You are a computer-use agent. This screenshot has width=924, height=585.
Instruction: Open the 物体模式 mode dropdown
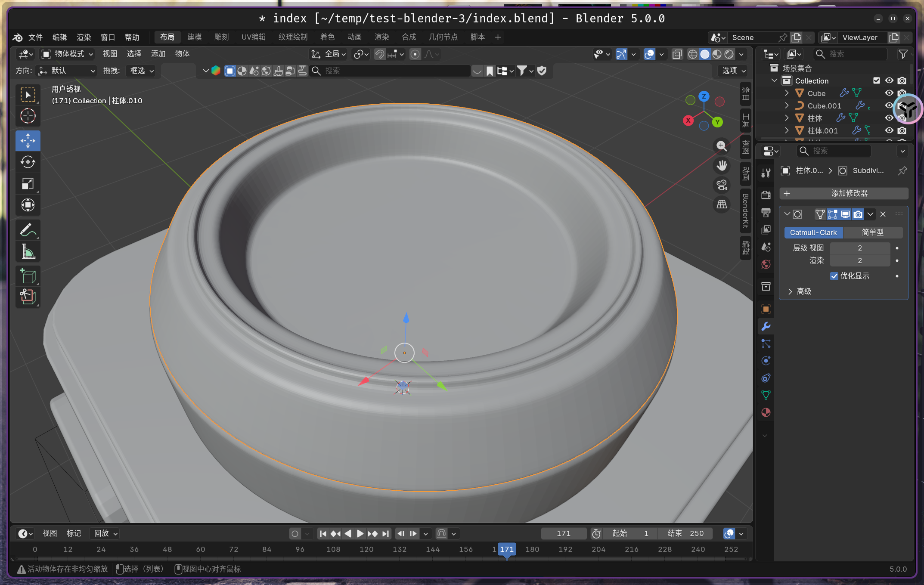[67, 54]
